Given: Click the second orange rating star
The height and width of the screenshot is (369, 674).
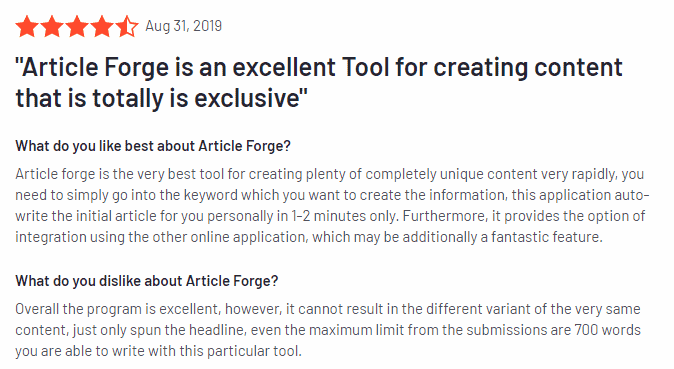Looking at the screenshot, I should 52,26.
